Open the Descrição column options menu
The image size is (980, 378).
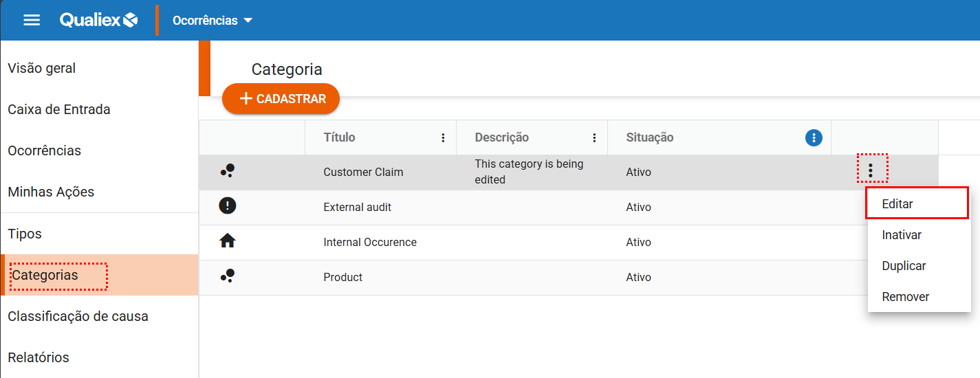click(x=594, y=138)
